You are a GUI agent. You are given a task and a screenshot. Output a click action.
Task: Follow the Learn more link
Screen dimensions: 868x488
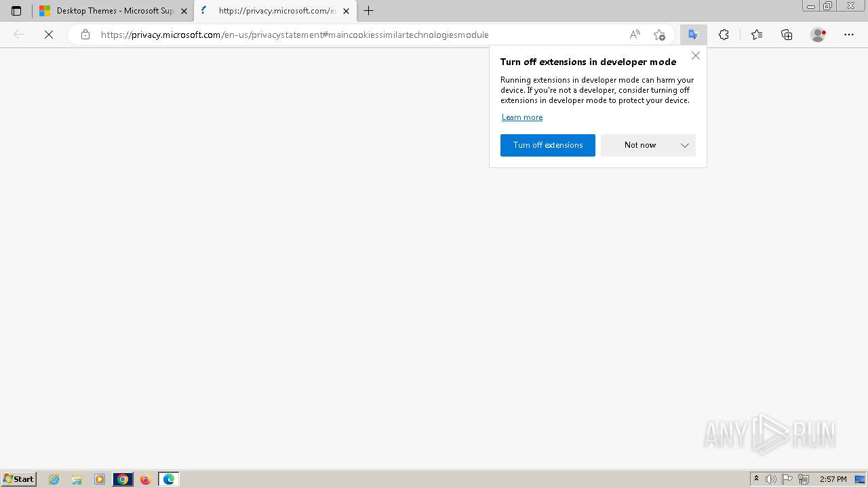tap(522, 117)
